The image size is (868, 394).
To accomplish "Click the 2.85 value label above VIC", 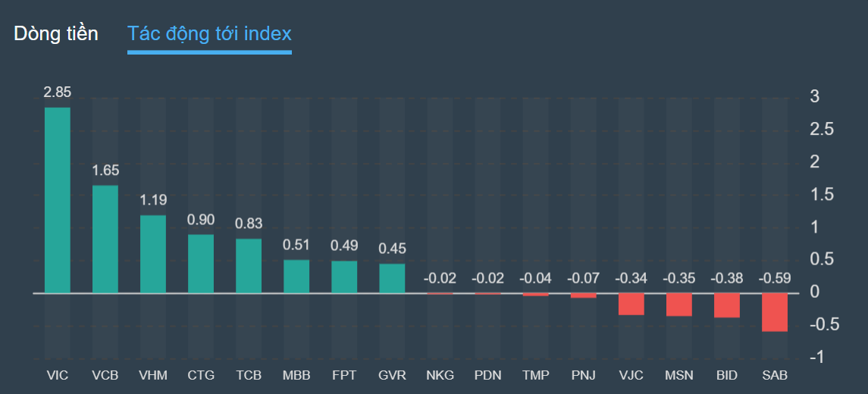I will coord(58,92).
